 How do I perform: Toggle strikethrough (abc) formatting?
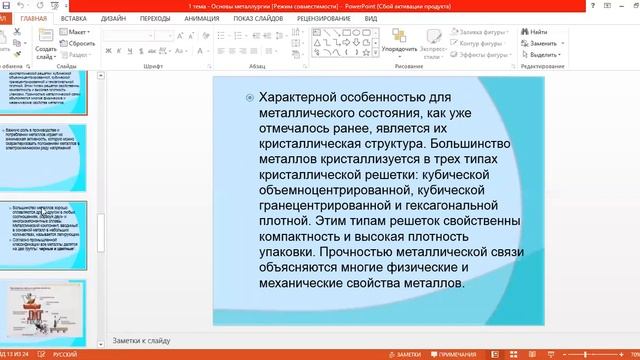pyautogui.click(x=152, y=51)
